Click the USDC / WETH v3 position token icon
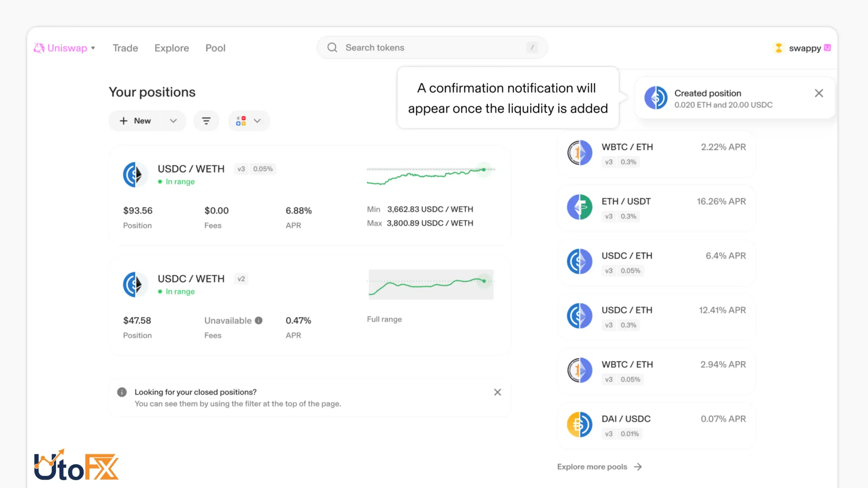 click(x=135, y=175)
